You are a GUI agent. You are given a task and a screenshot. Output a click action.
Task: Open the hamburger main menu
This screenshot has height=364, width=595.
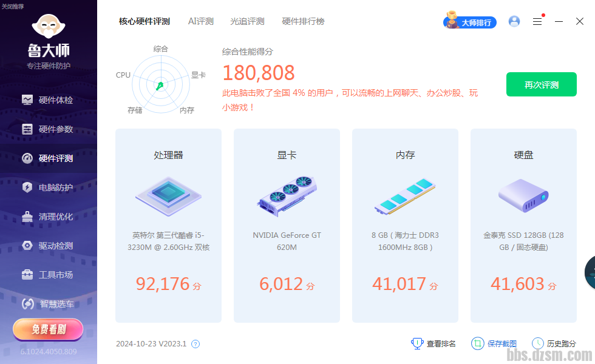click(x=537, y=21)
